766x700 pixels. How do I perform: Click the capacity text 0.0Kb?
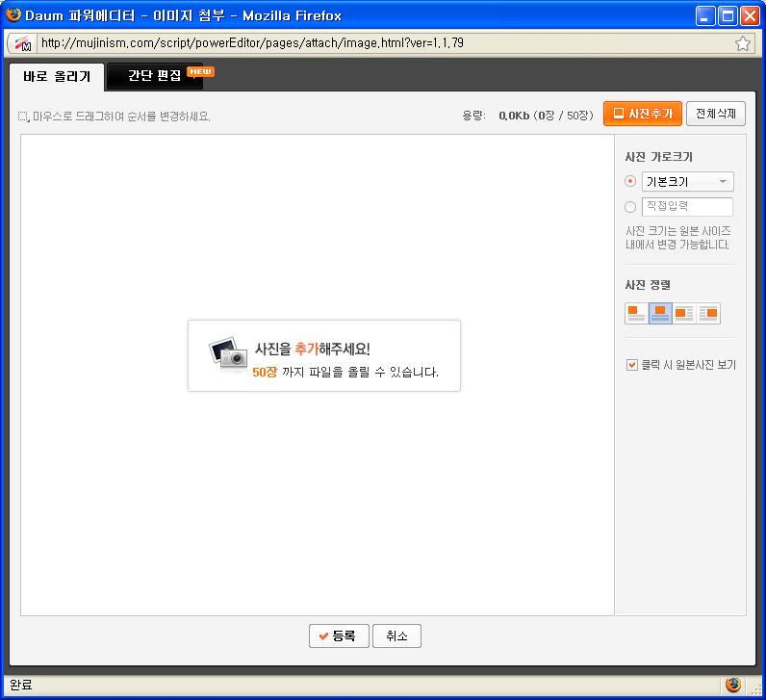tap(514, 116)
